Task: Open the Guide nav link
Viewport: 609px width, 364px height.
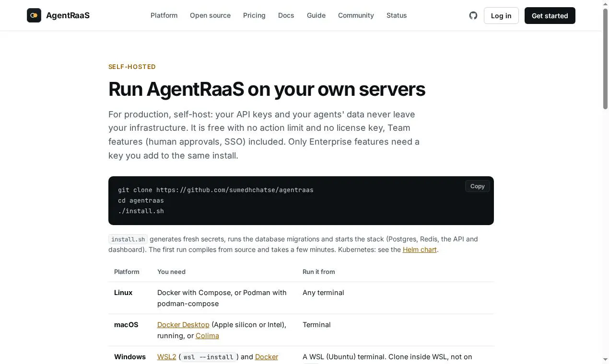Action: (x=316, y=15)
